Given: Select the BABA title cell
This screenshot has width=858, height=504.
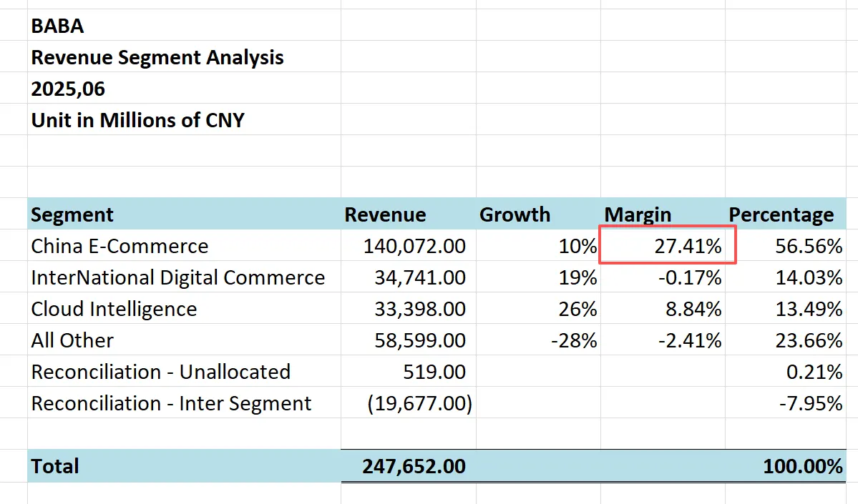Looking at the screenshot, I should (x=57, y=26).
